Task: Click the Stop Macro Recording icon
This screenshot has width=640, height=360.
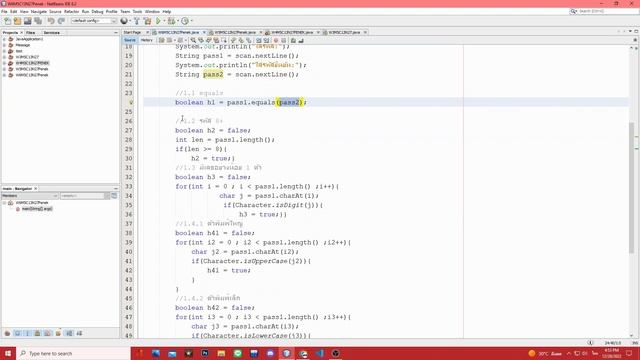Action: (x=284, y=40)
